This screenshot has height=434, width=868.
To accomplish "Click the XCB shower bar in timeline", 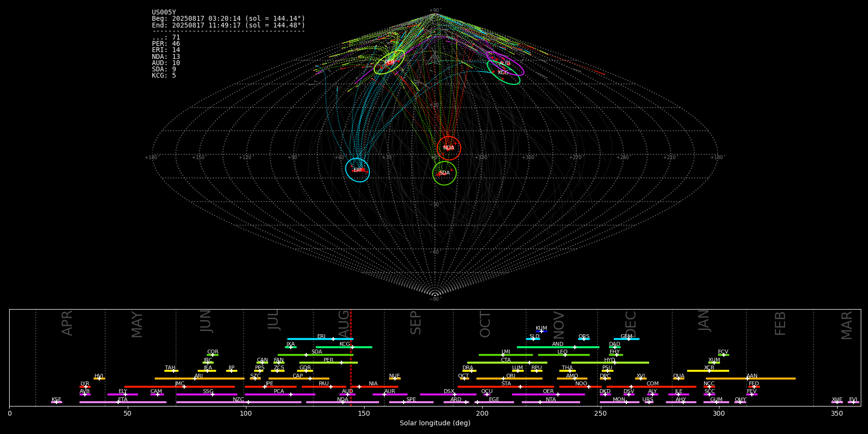I will coord(708,371).
